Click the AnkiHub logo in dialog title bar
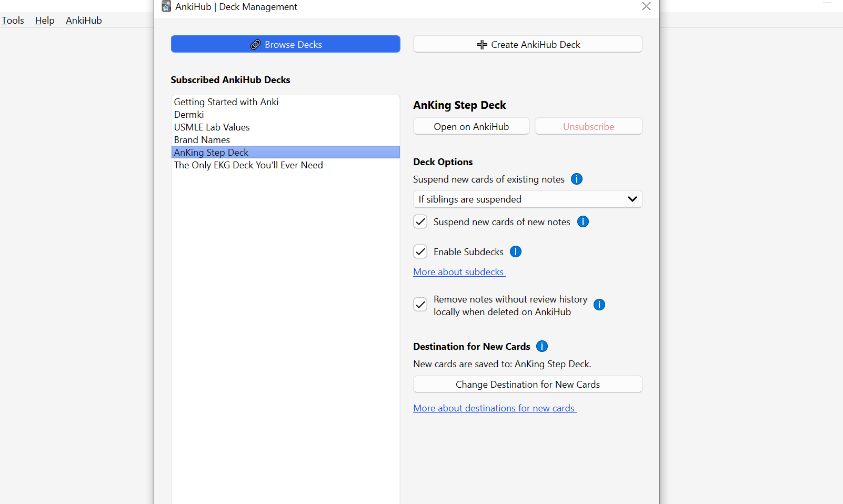 click(166, 6)
